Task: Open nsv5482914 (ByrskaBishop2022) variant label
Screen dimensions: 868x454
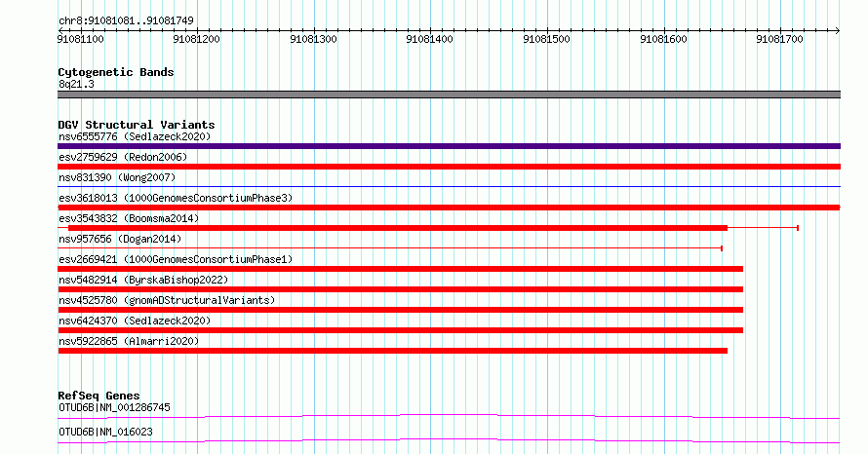Action: pos(143,280)
